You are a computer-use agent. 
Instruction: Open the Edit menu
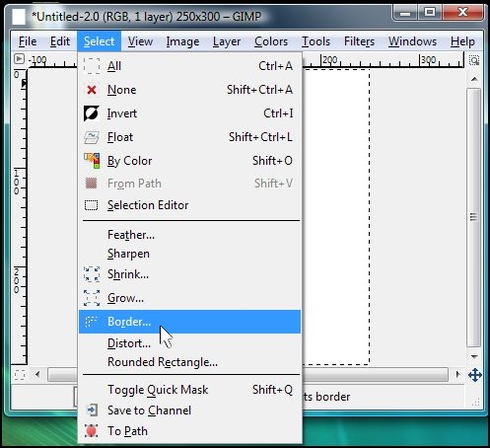tap(60, 41)
